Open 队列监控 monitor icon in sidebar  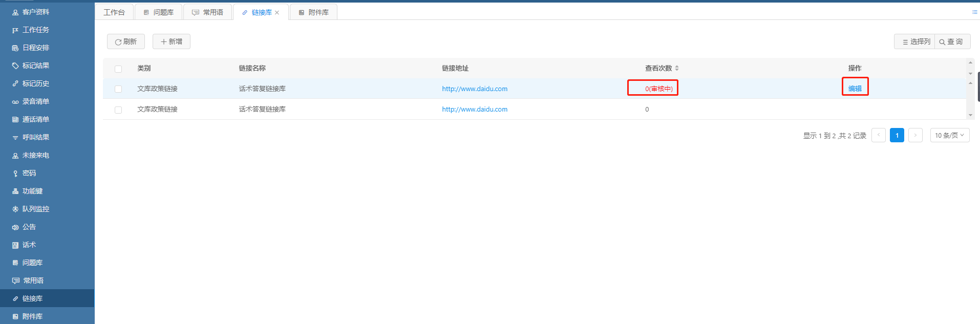pyautogui.click(x=15, y=209)
